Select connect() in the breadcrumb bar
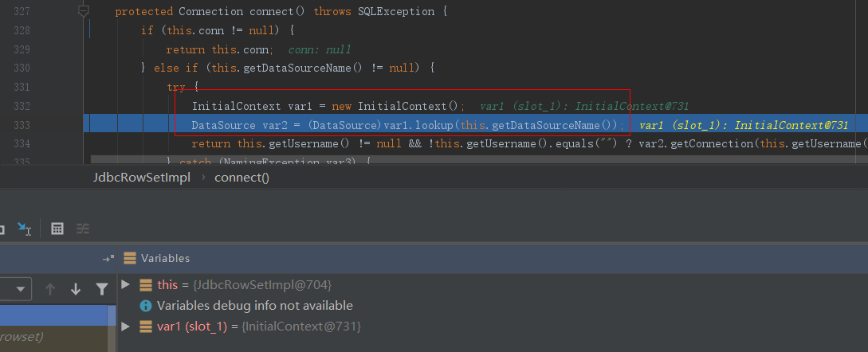This screenshot has width=868, height=352. [242, 178]
